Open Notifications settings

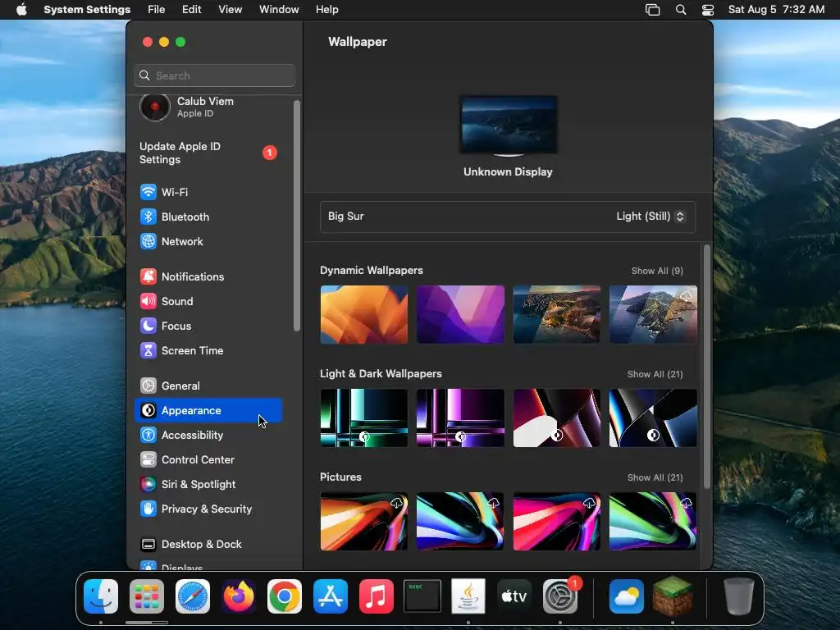(208, 276)
